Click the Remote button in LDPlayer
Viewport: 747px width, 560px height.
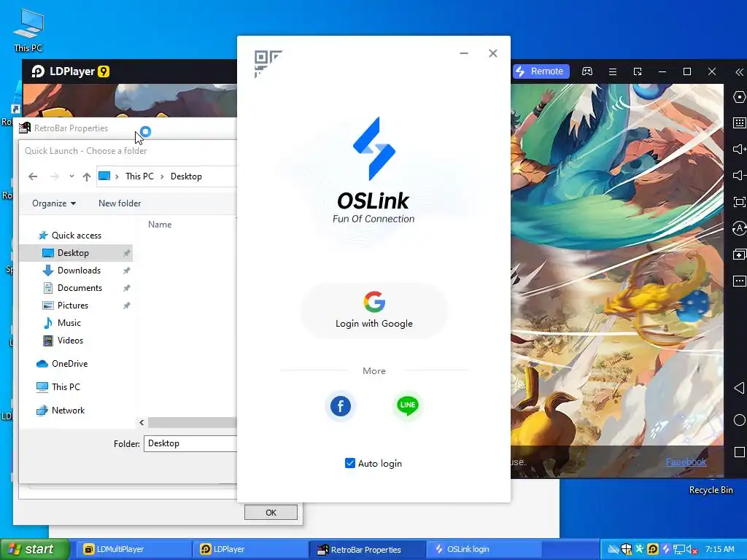[x=541, y=71]
